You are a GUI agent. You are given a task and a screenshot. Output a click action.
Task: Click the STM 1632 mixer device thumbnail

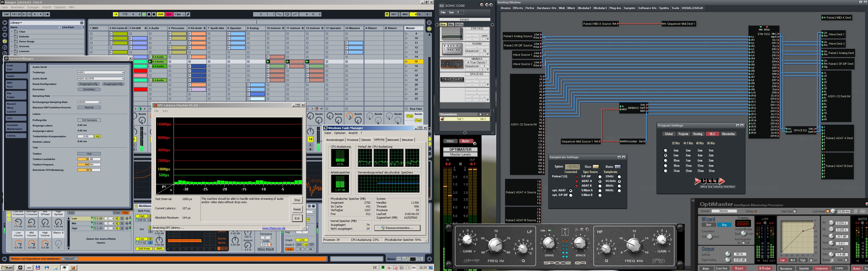tap(452, 34)
